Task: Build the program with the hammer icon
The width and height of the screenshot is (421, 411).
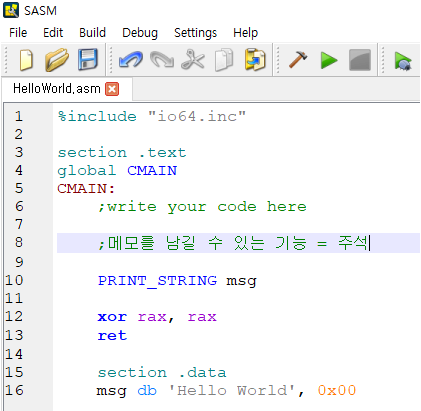Action: (x=298, y=60)
